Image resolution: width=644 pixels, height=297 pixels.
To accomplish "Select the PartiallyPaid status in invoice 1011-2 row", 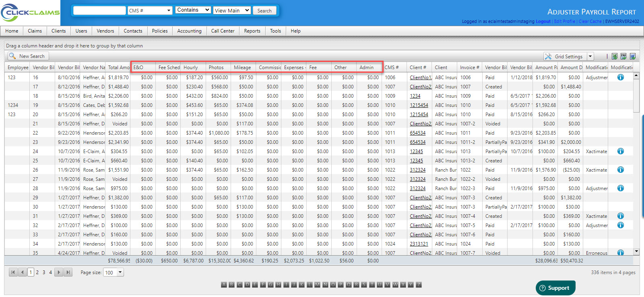I will coord(496,142).
